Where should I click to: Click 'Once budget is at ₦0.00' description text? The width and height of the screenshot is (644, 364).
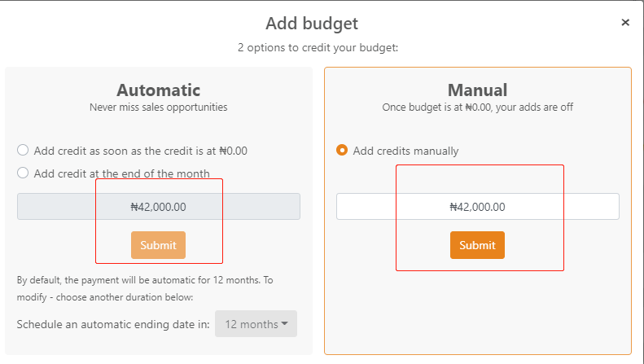[477, 107]
